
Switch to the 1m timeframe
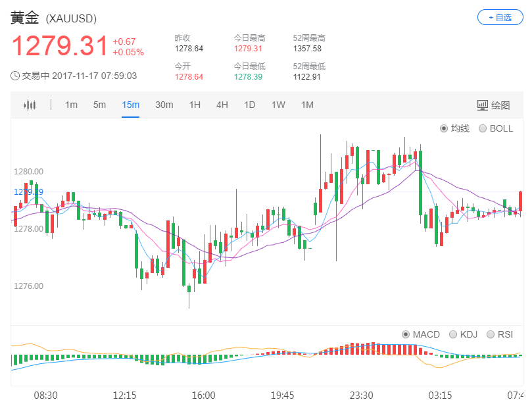click(71, 105)
